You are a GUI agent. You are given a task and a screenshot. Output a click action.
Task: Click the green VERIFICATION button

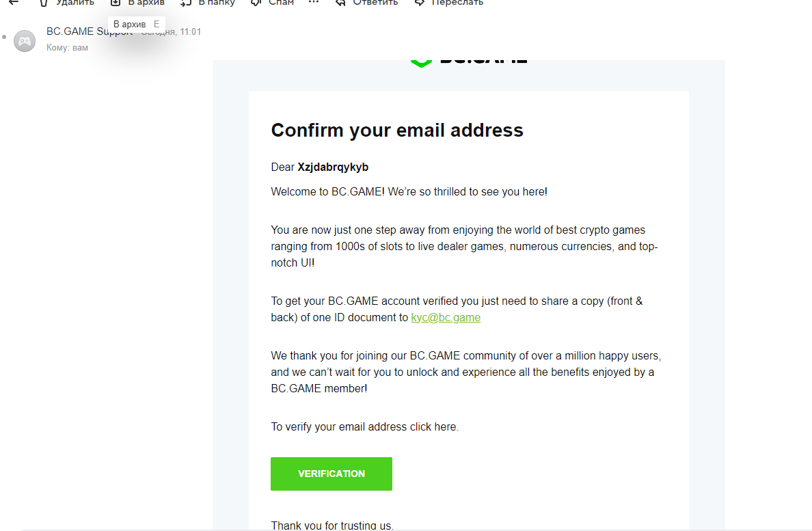(x=331, y=474)
